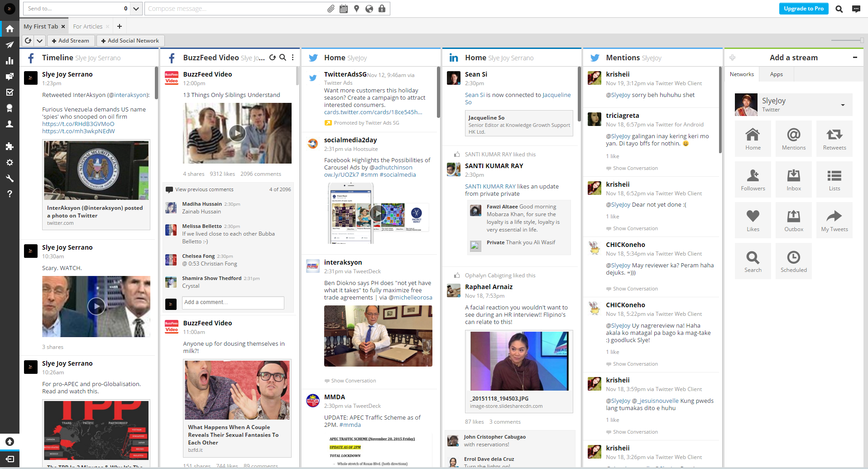Screen dimensions: 868x469
Task: Open Streams home icon in left sidebar
Action: pos(10,29)
